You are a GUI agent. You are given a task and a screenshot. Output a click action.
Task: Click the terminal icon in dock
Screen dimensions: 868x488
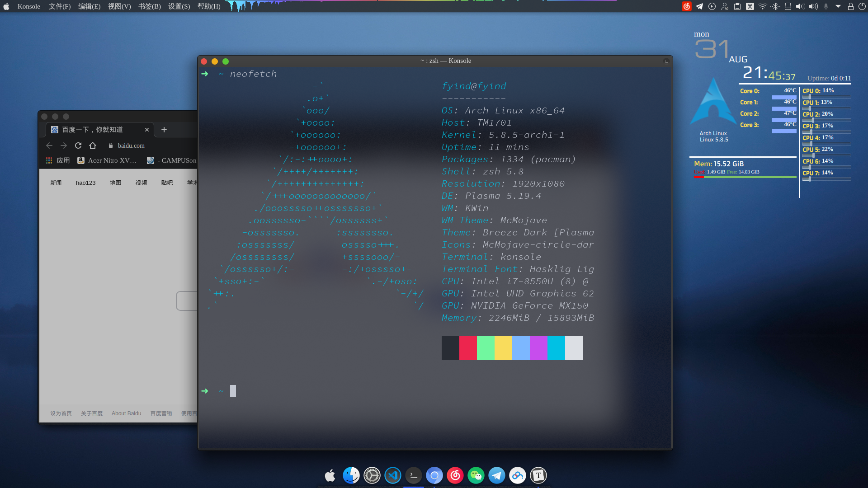click(414, 475)
